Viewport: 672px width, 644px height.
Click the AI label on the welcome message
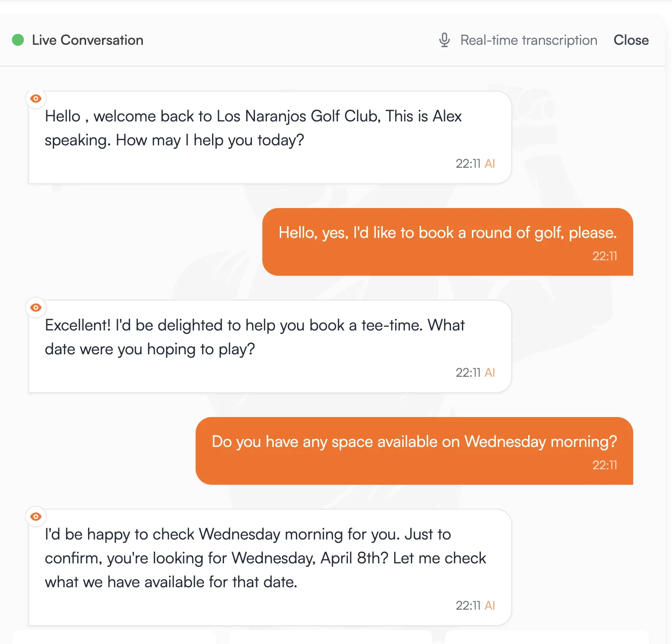(490, 164)
